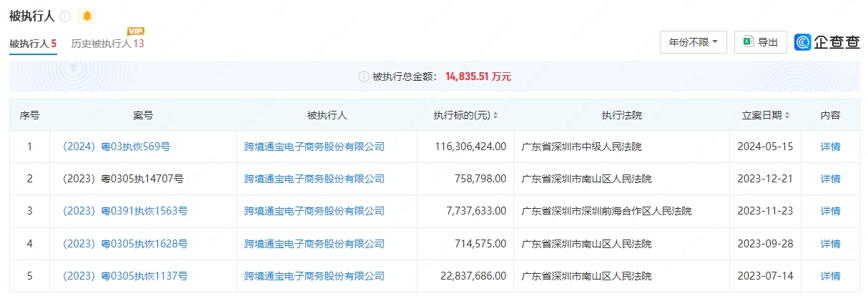View 详情 for the 2023-12-21 case
Image resolution: width=868 pixels, height=296 pixels.
830,179
